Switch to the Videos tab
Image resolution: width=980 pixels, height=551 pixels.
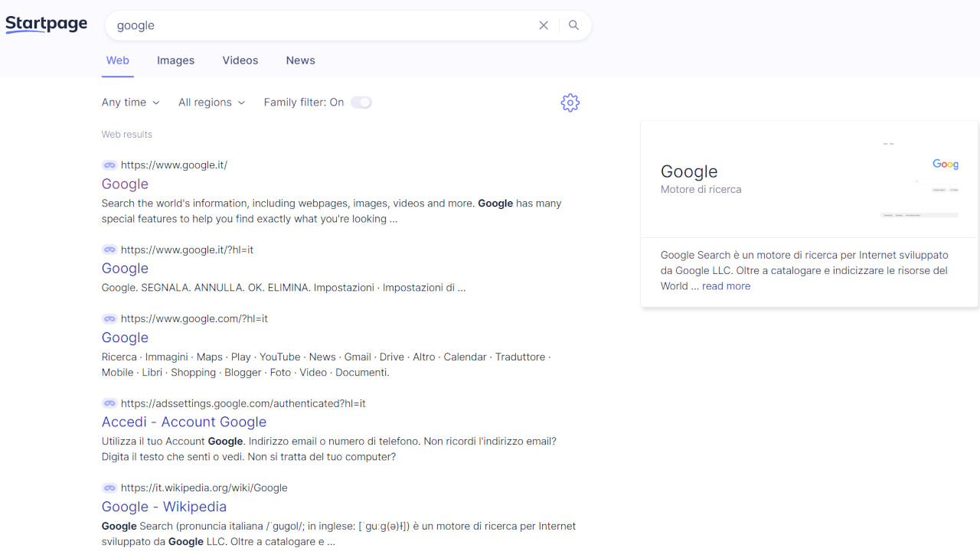[x=240, y=60]
